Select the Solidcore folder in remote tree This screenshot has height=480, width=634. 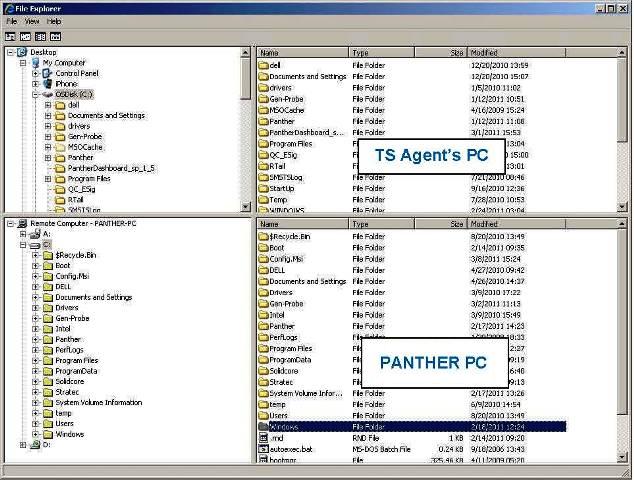coord(69,381)
